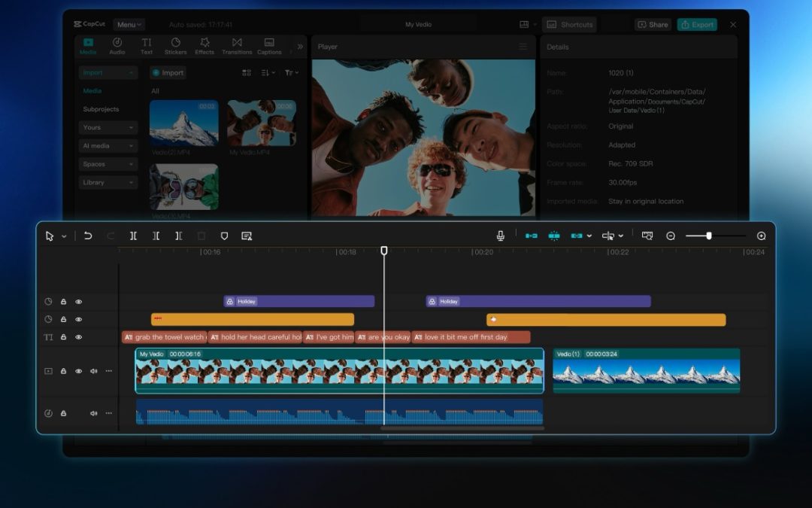The height and width of the screenshot is (508, 812).
Task: Expand the Menu dropdown
Action: coord(129,25)
